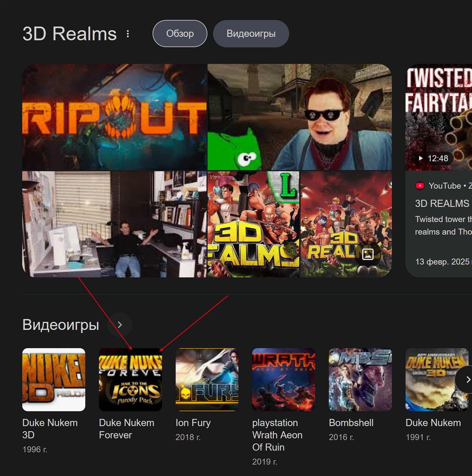Click the '2016 г.' release year
The height and width of the screenshot is (476, 472).
pyautogui.click(x=341, y=437)
